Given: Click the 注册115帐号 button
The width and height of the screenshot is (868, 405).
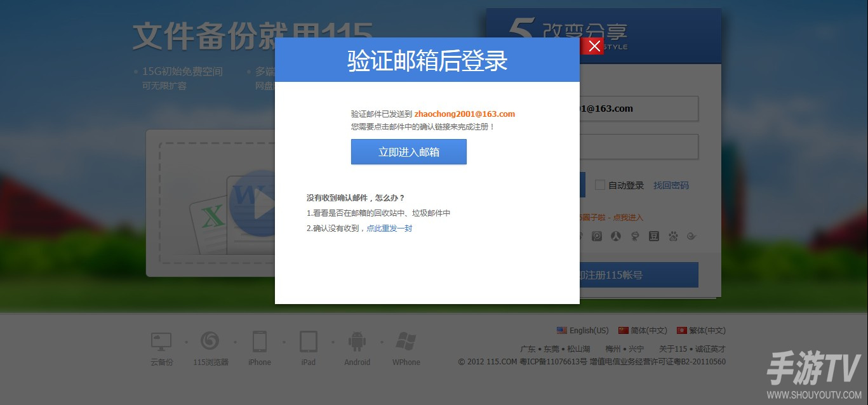Looking at the screenshot, I should [x=639, y=275].
